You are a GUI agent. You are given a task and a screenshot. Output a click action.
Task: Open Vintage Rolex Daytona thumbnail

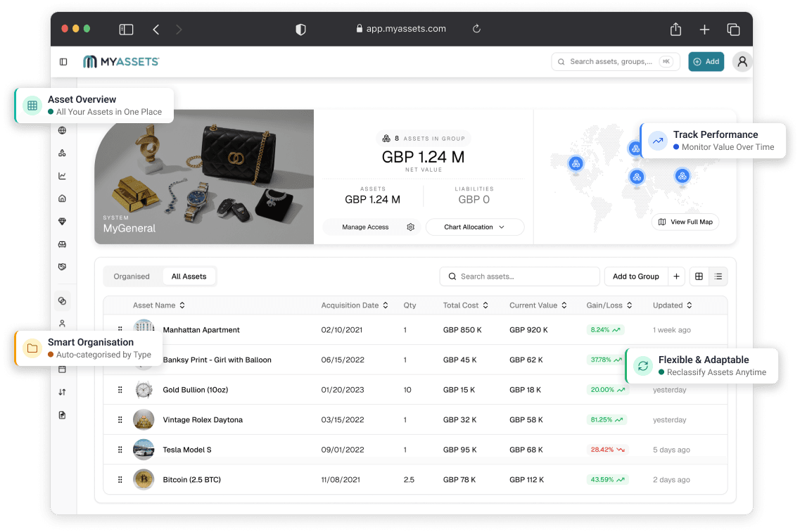click(144, 420)
